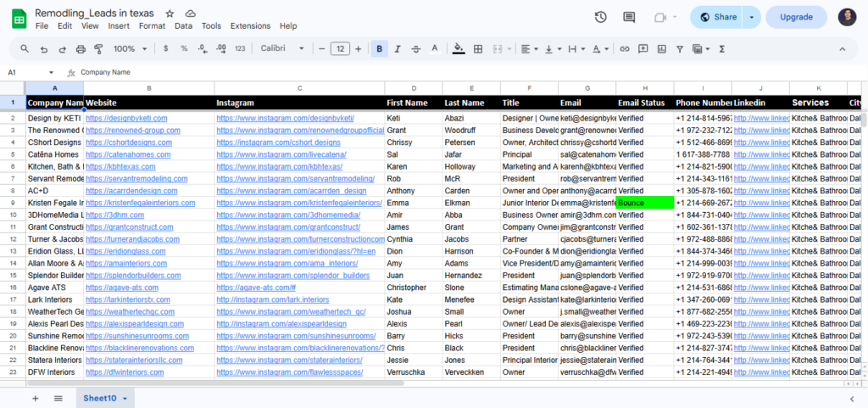Open all comments panel icon
Screen dimensions: 868x408
point(629,17)
